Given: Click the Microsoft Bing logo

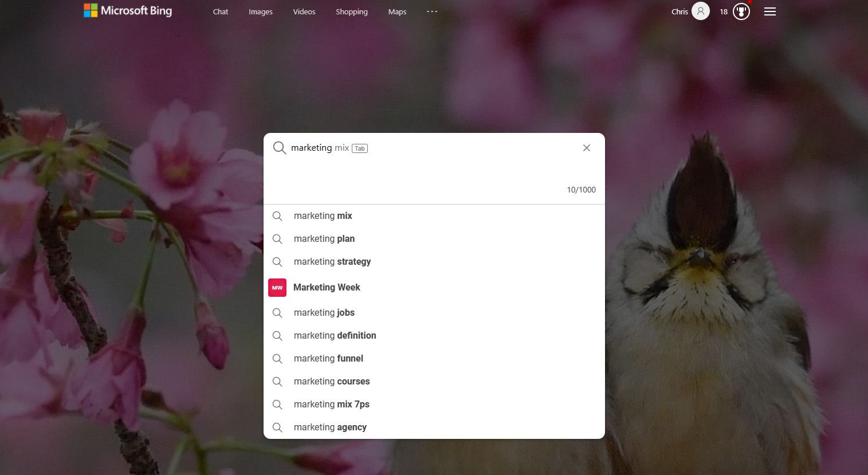Looking at the screenshot, I should [128, 11].
